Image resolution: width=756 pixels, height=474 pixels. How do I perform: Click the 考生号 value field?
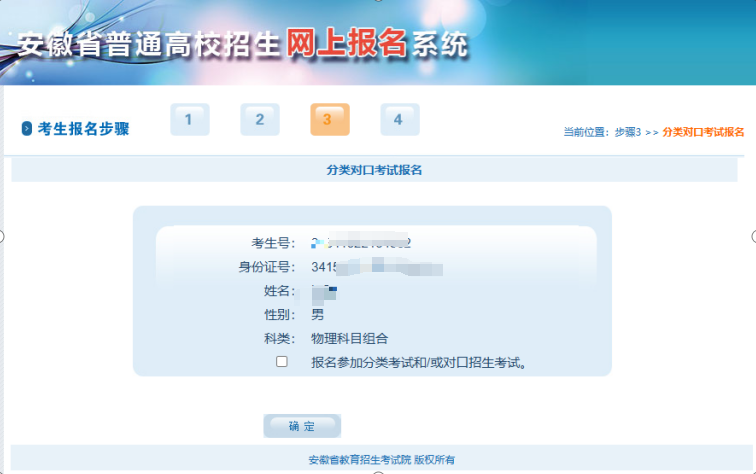pyautogui.click(x=362, y=243)
